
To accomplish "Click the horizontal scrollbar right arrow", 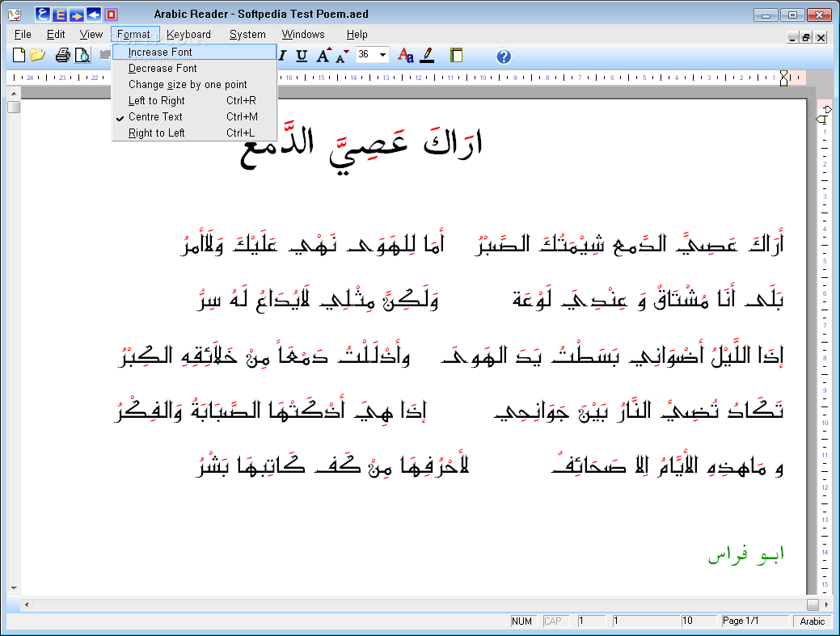I will [x=826, y=604].
